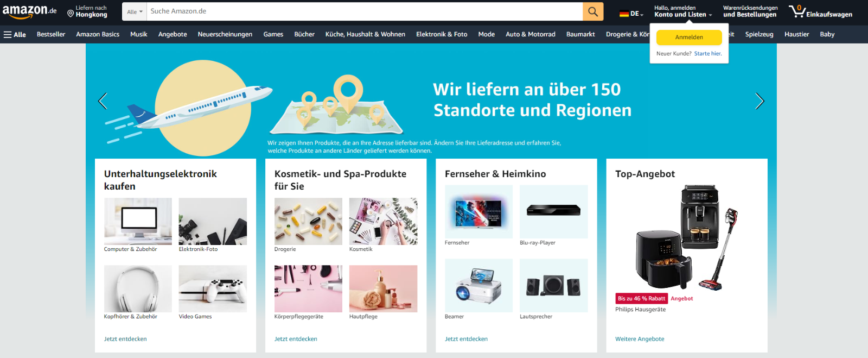Open the Kopfhörer & Zubehör thumbnail
Viewport: 868px width, 358px height.
pos(138,288)
